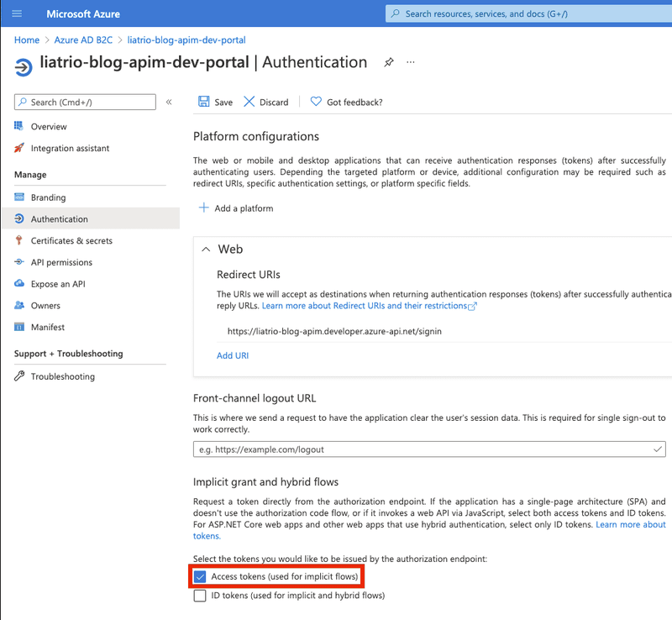Screen dimensions: 672x620
Task: Click the Owners people icon
Action: pyautogui.click(x=19, y=305)
